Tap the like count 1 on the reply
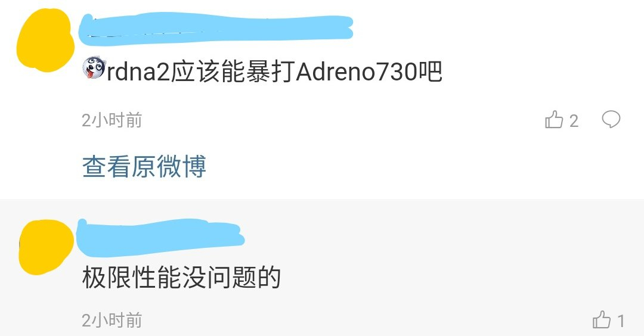The image size is (644, 336). (621, 321)
